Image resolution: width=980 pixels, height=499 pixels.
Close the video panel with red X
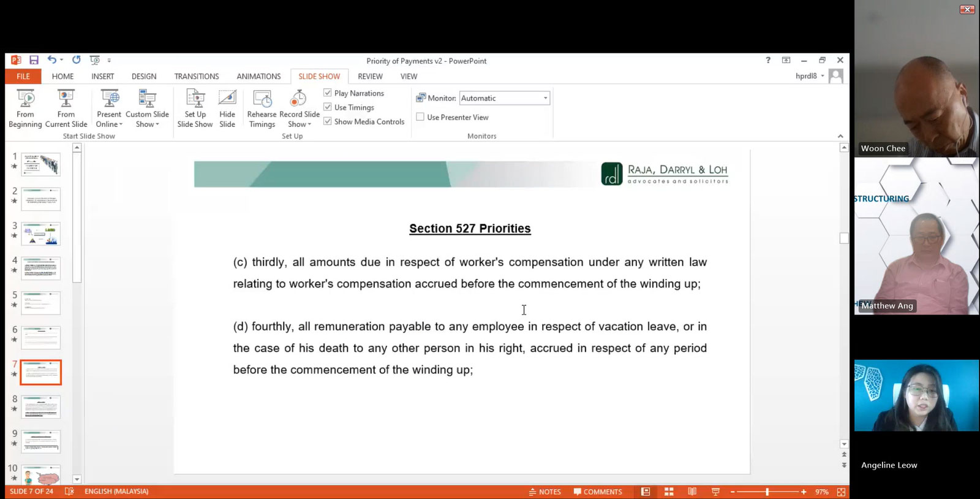click(967, 9)
